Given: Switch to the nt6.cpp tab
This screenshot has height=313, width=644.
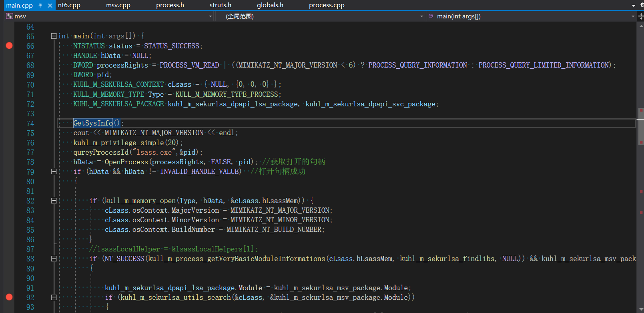Looking at the screenshot, I should [x=69, y=5].
